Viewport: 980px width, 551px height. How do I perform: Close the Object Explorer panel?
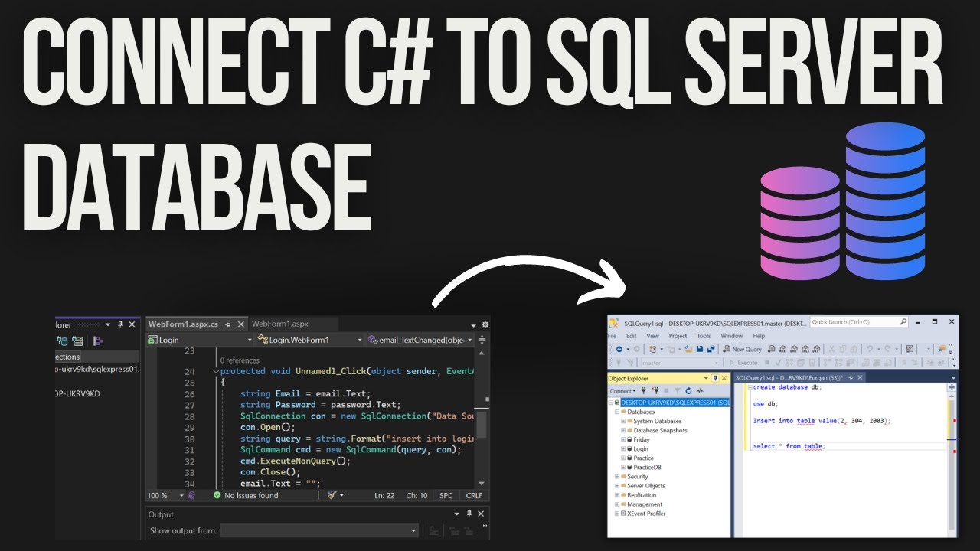tap(725, 378)
